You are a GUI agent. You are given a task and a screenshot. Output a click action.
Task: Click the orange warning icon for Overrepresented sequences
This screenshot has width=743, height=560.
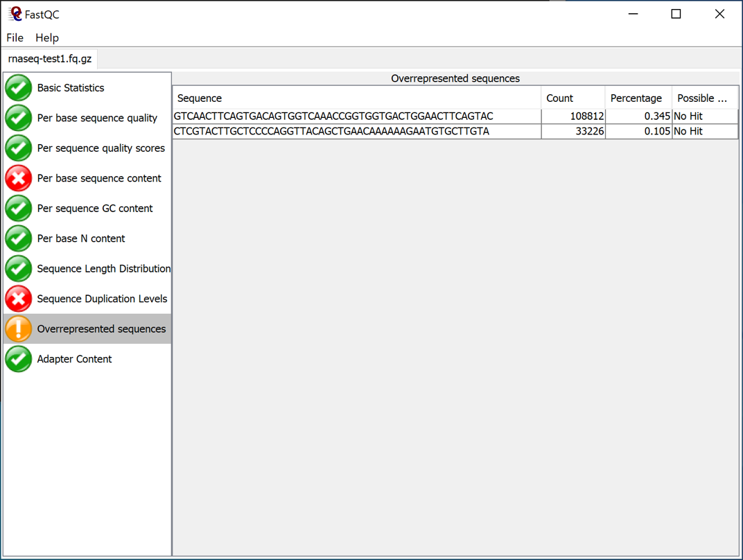point(19,329)
